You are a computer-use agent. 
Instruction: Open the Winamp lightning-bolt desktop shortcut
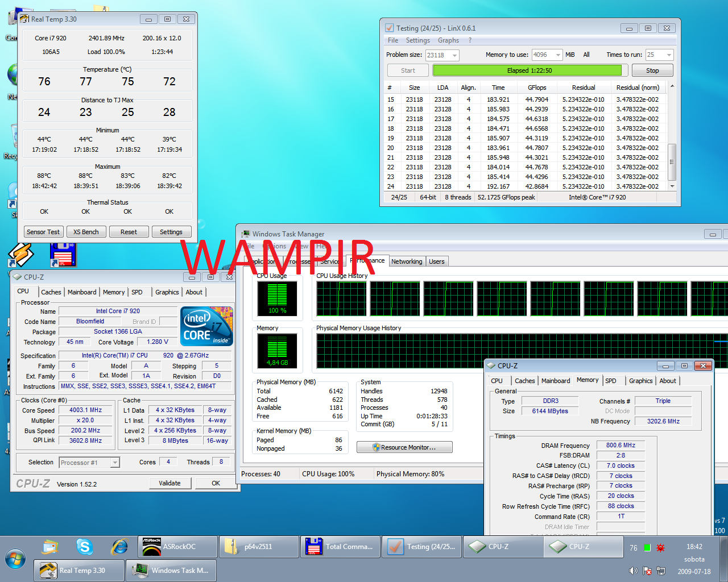20,255
